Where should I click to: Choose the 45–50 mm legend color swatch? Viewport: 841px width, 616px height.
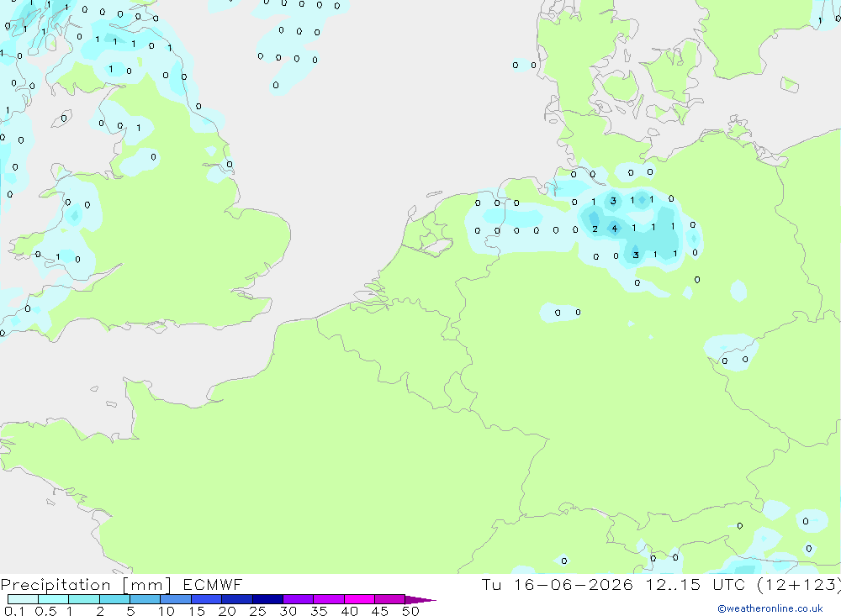point(390,599)
